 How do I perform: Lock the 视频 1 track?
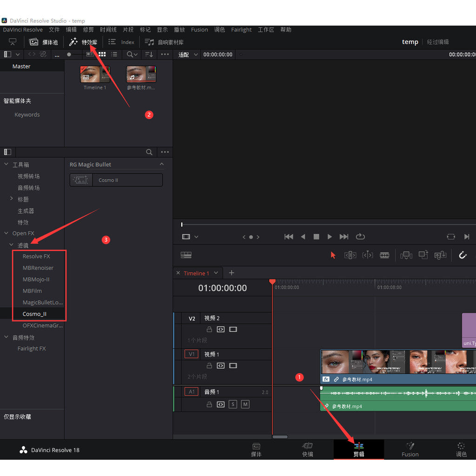209,365
